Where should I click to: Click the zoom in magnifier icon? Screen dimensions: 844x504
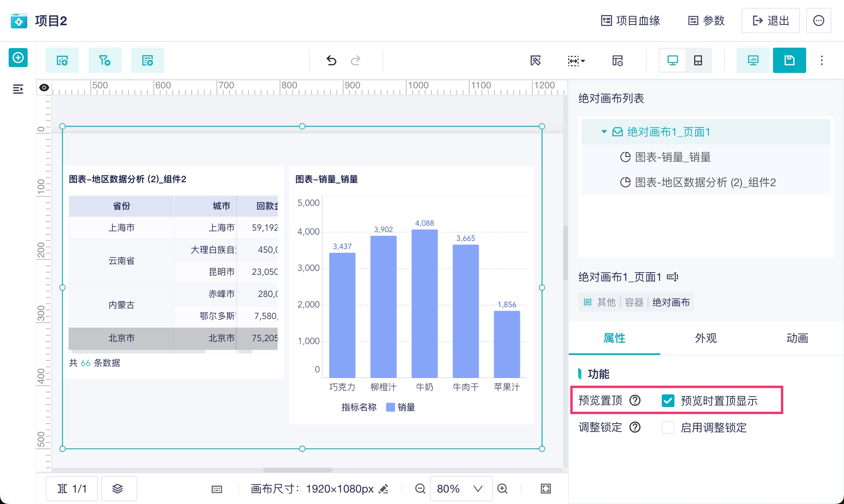[x=502, y=489]
